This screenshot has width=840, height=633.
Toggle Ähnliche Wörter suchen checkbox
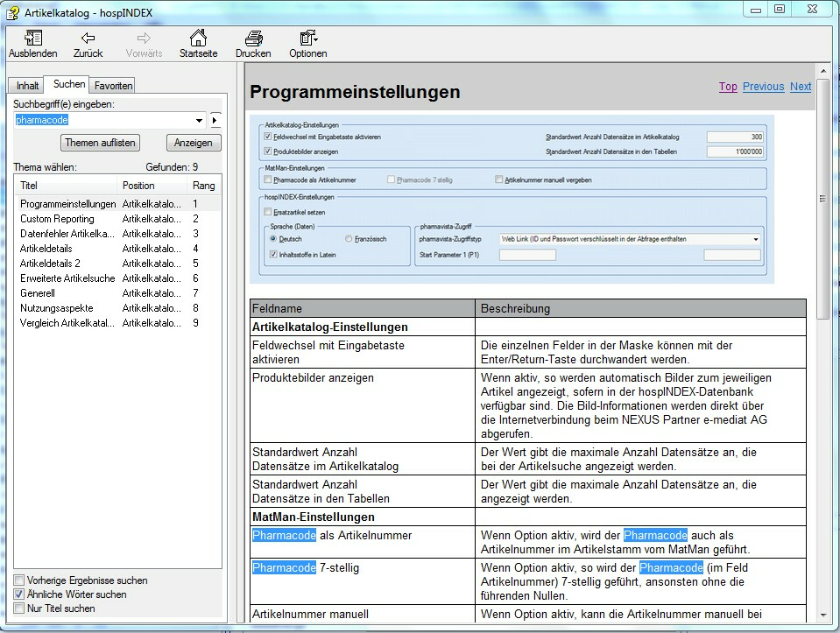19,594
